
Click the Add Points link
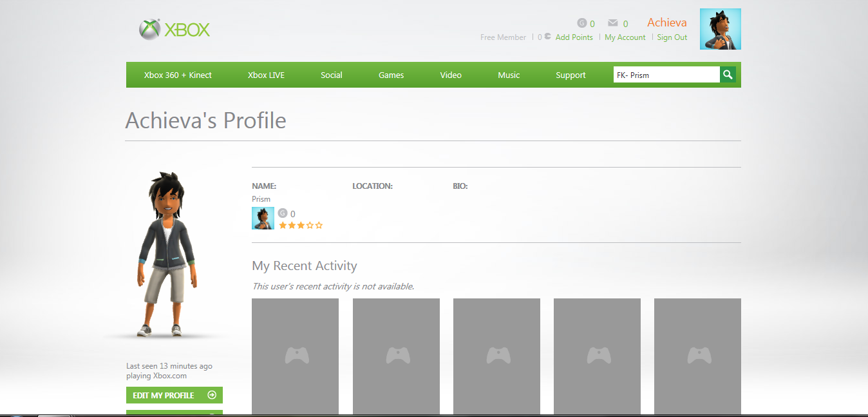(574, 37)
